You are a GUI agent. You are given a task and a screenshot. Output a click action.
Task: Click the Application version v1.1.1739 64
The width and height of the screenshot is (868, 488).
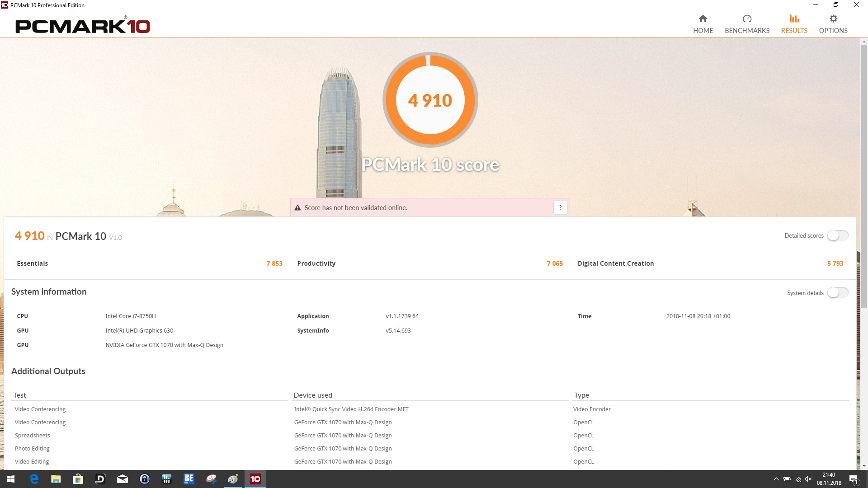[x=402, y=316]
